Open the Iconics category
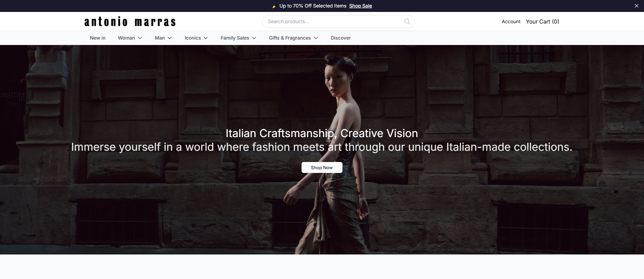 pos(193,38)
